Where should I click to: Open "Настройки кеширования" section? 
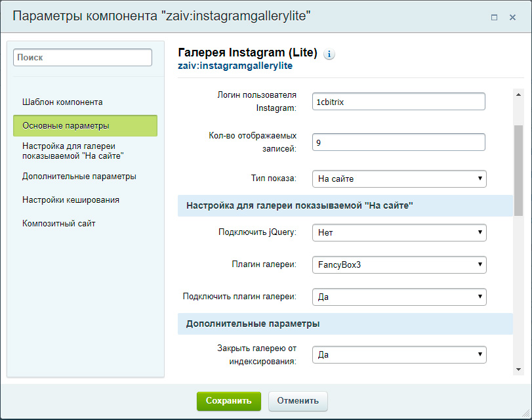pos(71,200)
